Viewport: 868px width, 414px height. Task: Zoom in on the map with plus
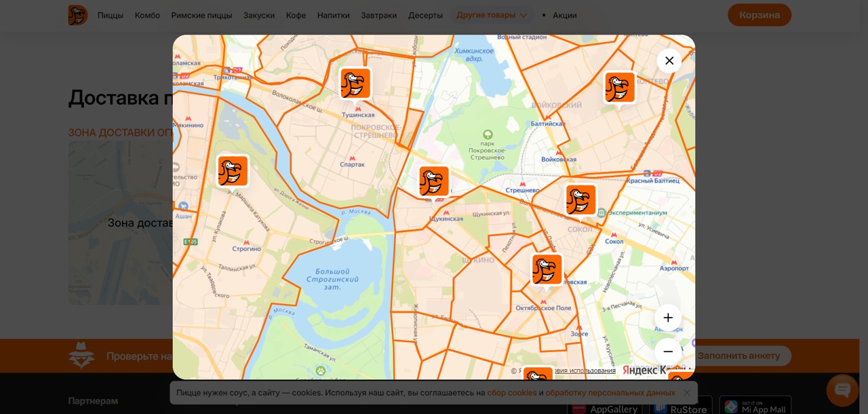(668, 318)
